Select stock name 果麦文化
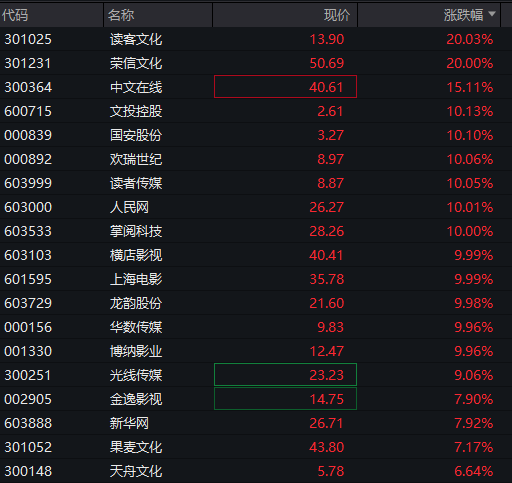Viewport: 512px width, 483px height. click(x=136, y=447)
